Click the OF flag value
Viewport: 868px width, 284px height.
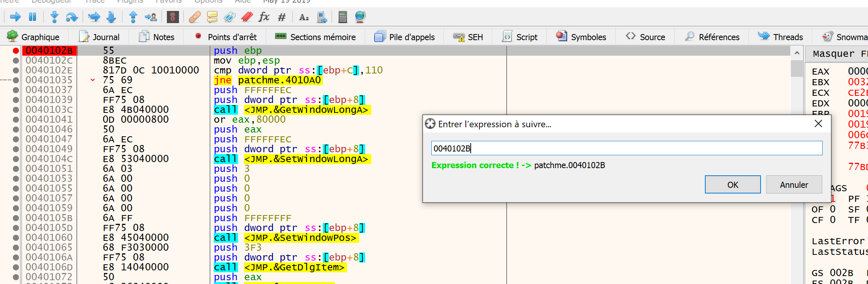(832, 209)
